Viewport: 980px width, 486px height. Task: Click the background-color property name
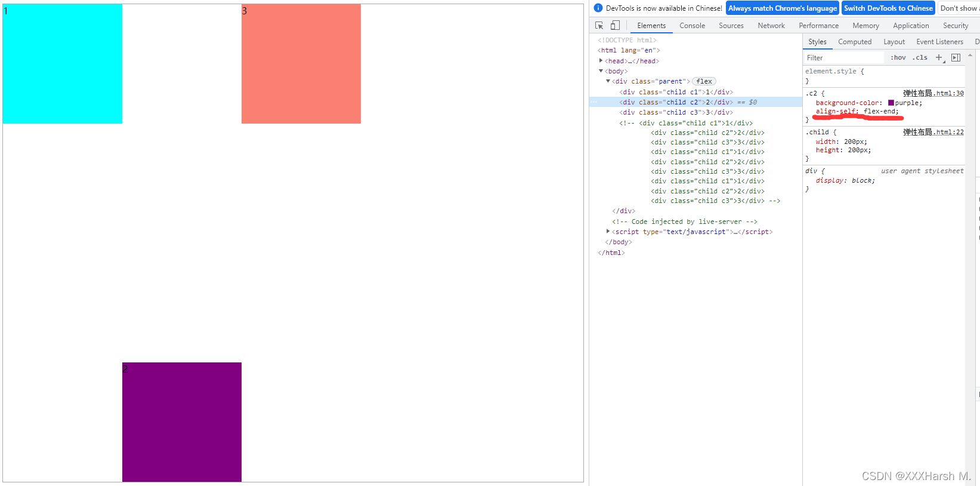[848, 103]
